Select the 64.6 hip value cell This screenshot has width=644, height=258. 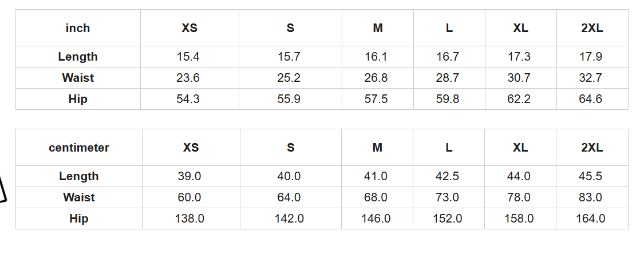[x=591, y=99]
